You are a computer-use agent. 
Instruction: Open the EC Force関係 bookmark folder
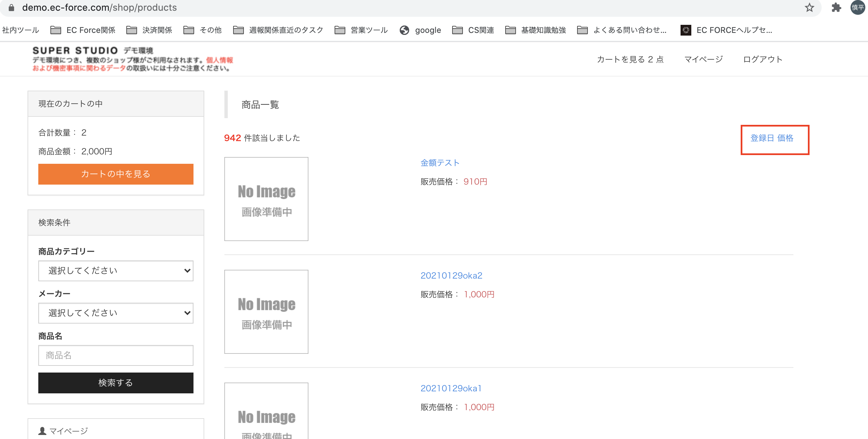pos(83,30)
